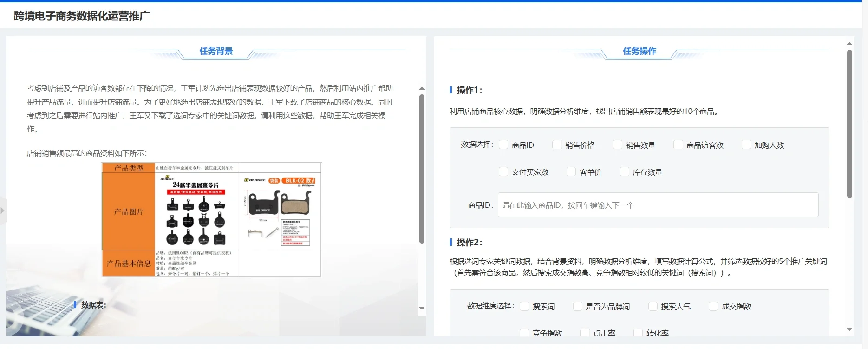Click the task background panel scrollbar thumb
This screenshot has width=868, height=349.
click(x=422, y=169)
